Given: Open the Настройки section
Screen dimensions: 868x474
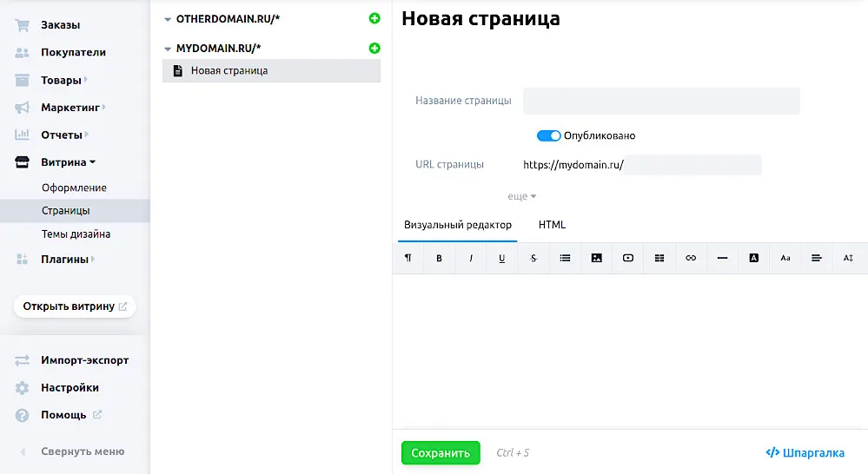Looking at the screenshot, I should [70, 388].
